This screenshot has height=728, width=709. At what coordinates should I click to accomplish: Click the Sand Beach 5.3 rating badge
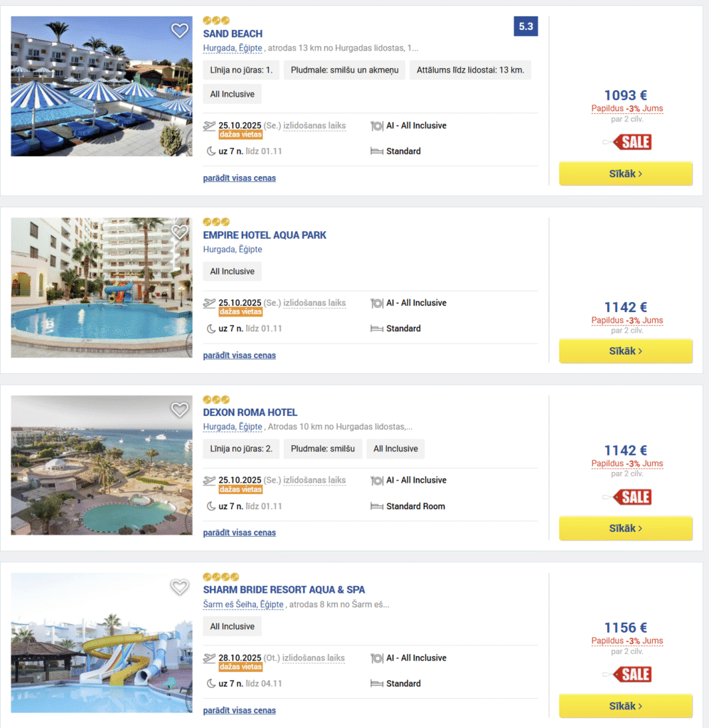coord(526,27)
